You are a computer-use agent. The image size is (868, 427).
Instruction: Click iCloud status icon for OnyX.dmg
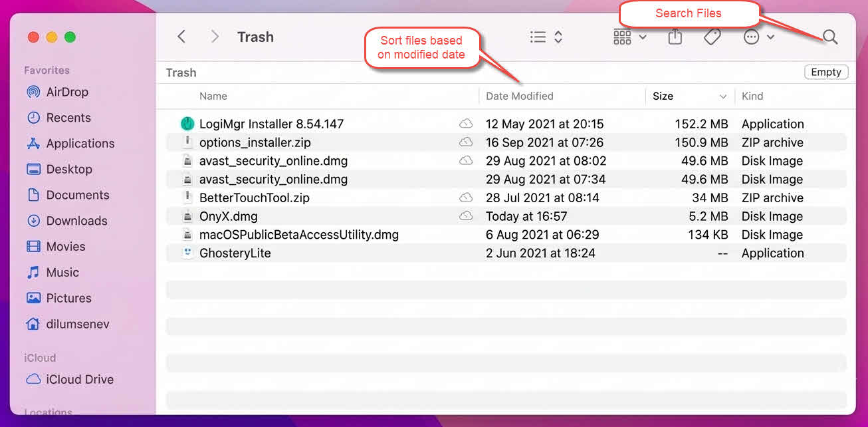pyautogui.click(x=466, y=216)
